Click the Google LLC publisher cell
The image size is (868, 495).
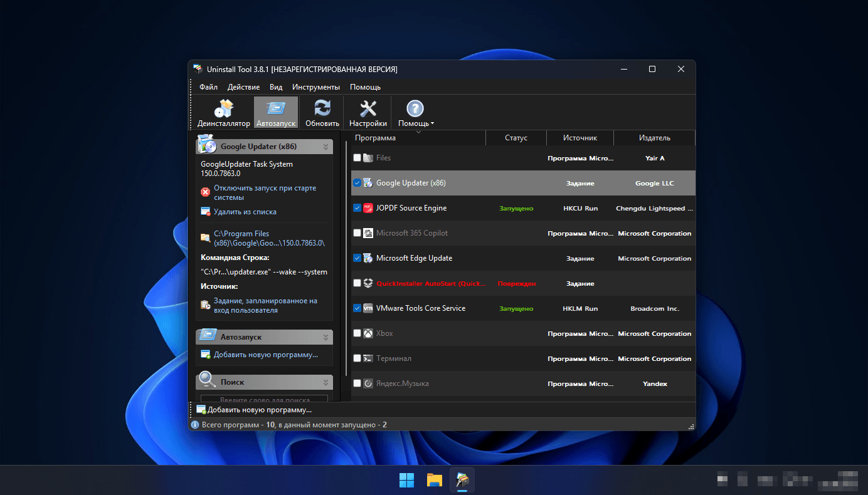tap(655, 184)
